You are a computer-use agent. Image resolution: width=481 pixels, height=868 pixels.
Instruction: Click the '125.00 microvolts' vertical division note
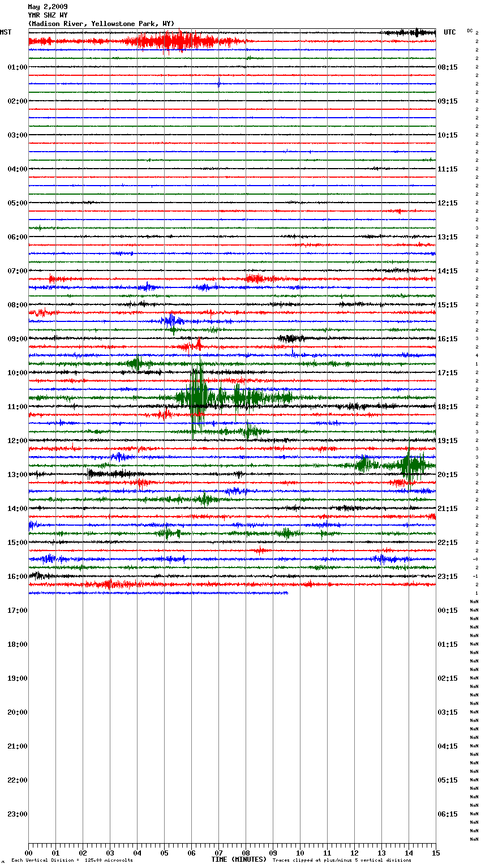point(109,860)
